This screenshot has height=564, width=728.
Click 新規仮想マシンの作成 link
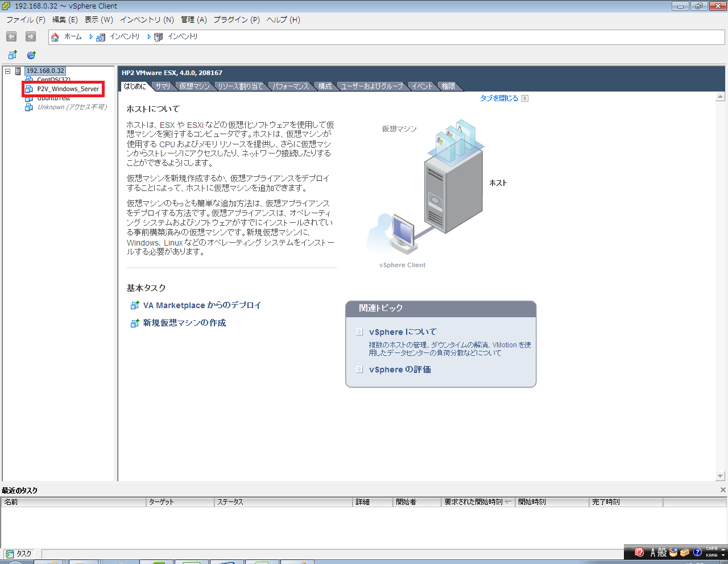point(184,323)
